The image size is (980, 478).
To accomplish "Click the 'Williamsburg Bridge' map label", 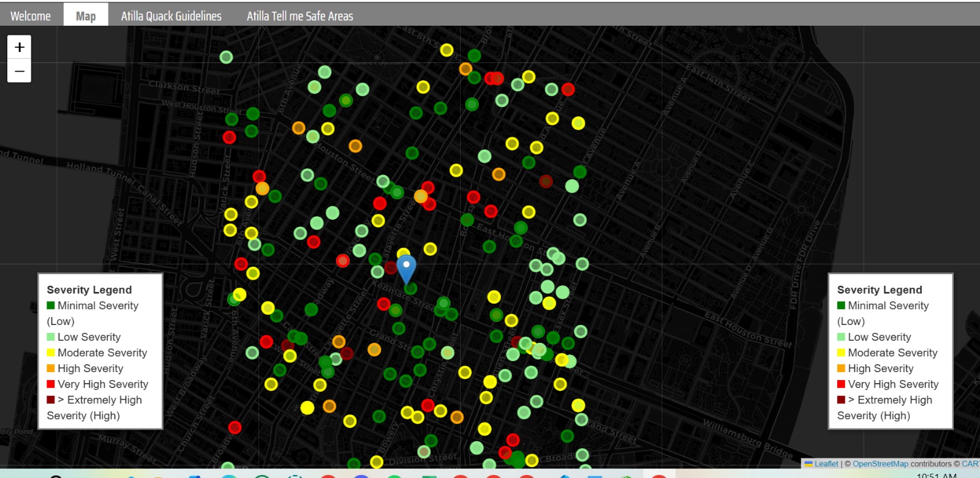I will [x=747, y=438].
